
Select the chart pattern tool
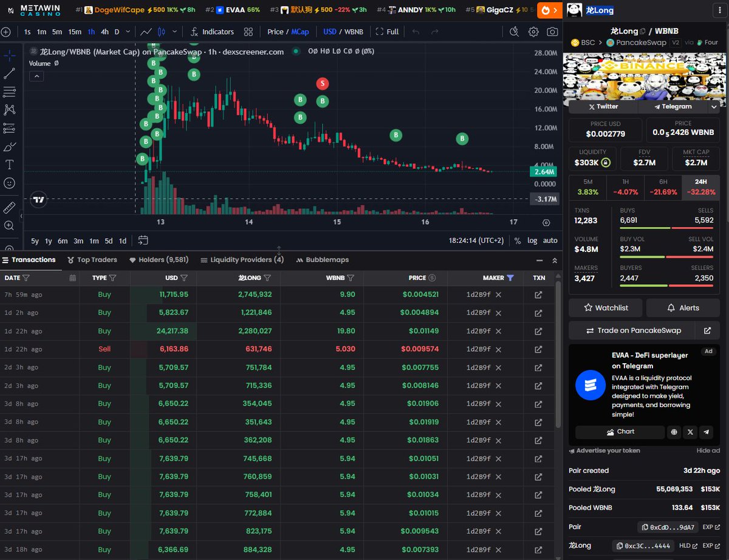(x=9, y=110)
